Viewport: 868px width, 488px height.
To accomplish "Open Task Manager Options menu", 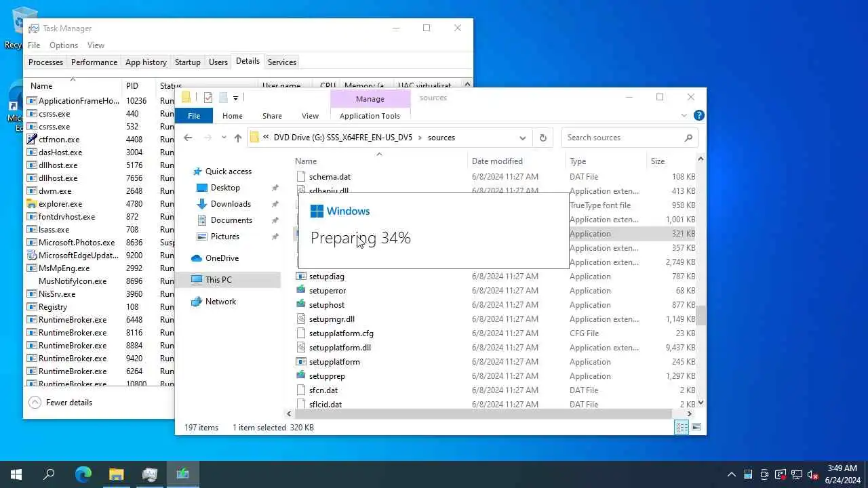I will 64,45.
